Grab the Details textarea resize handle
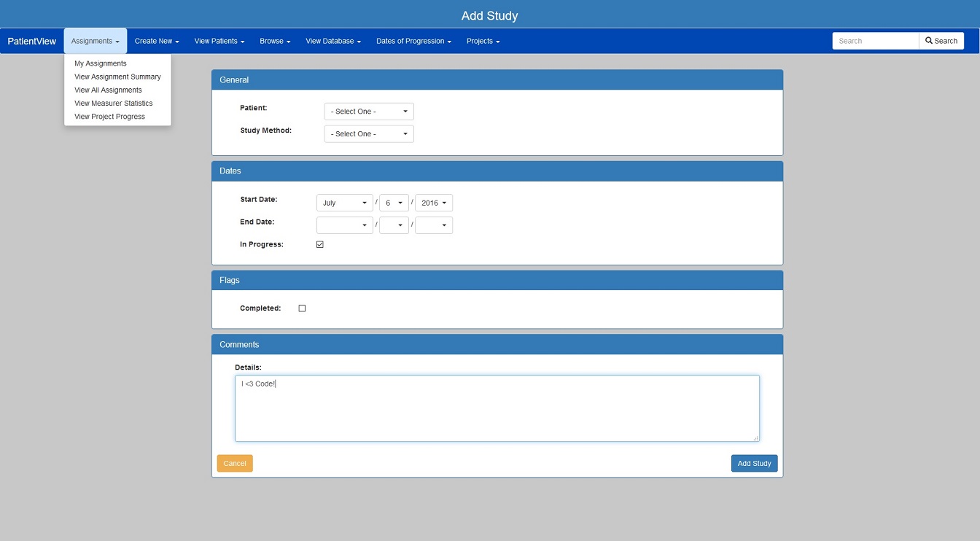The height and width of the screenshot is (541, 980). [x=755, y=437]
